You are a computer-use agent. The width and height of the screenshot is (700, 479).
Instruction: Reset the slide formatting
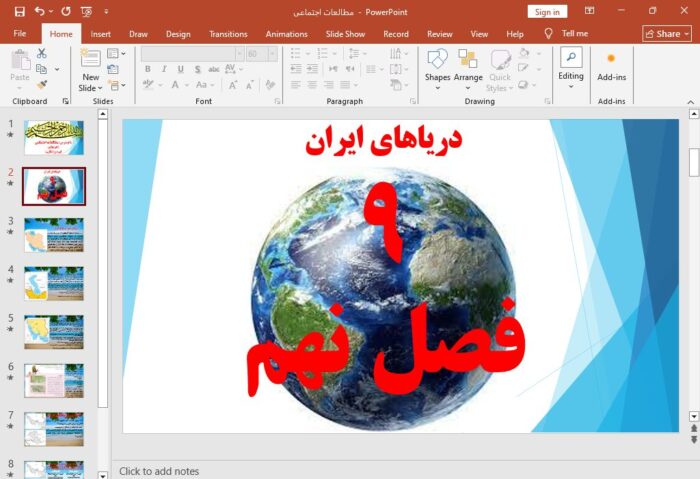click(x=113, y=69)
